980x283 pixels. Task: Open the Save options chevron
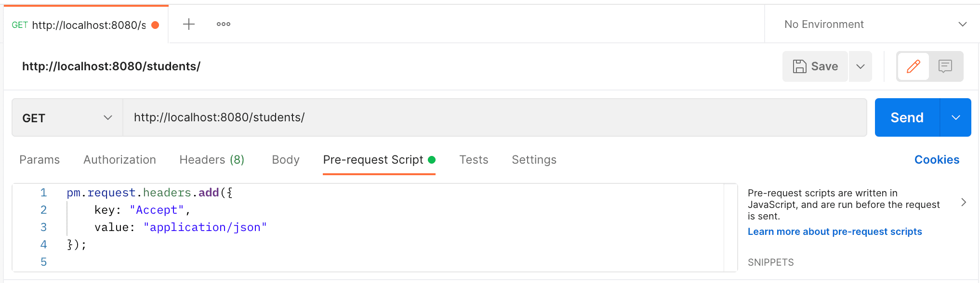(x=861, y=66)
